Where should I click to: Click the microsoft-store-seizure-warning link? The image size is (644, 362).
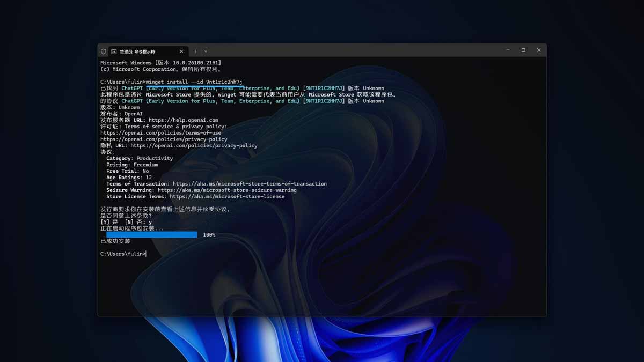pos(227,190)
